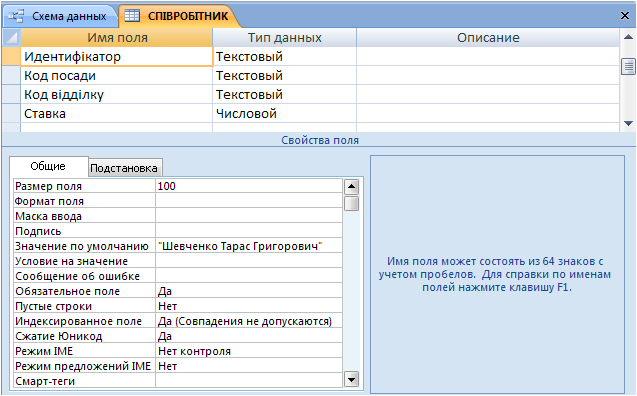637x396 pixels.
Task: Switch to the Схема данных tab
Action: tap(59, 16)
